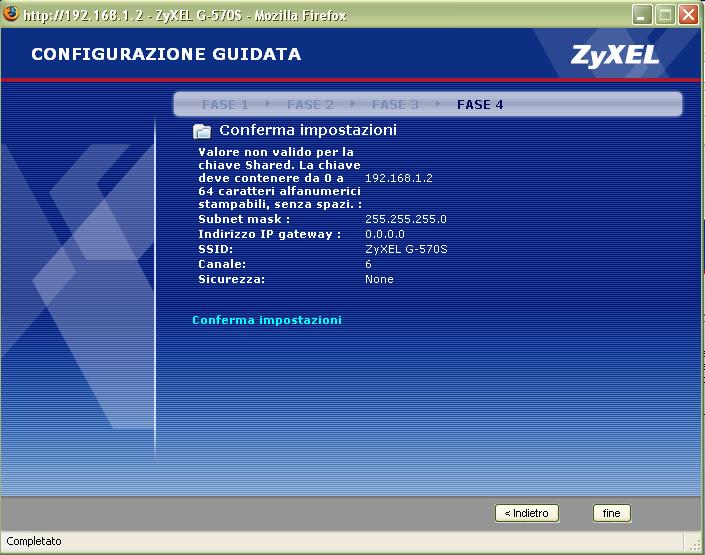Click the window resize grip in status bar
This screenshot has width=705, height=555.
click(x=696, y=545)
